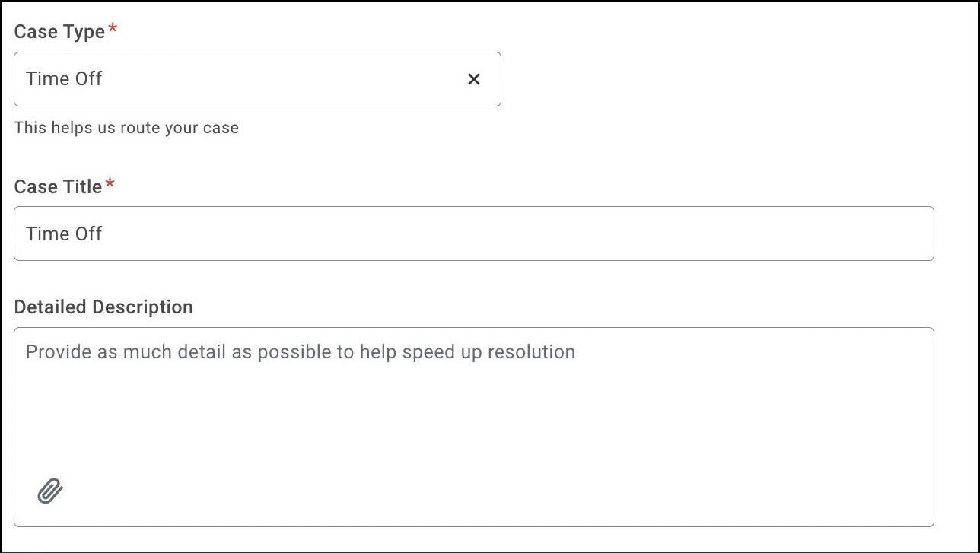Attach a file using the paperclip icon
The height and width of the screenshot is (553, 980).
tap(50, 491)
